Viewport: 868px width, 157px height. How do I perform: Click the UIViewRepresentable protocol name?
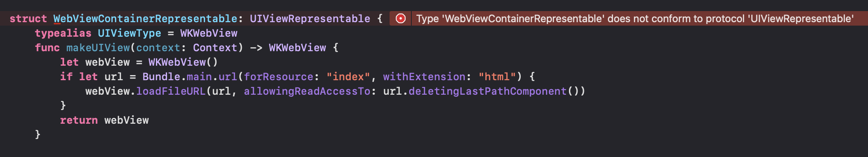pyautogui.click(x=310, y=18)
